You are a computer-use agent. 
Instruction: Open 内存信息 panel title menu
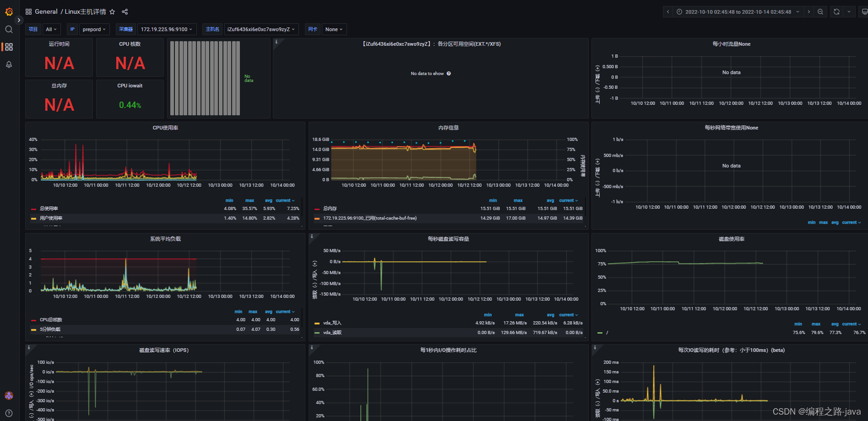pos(448,128)
